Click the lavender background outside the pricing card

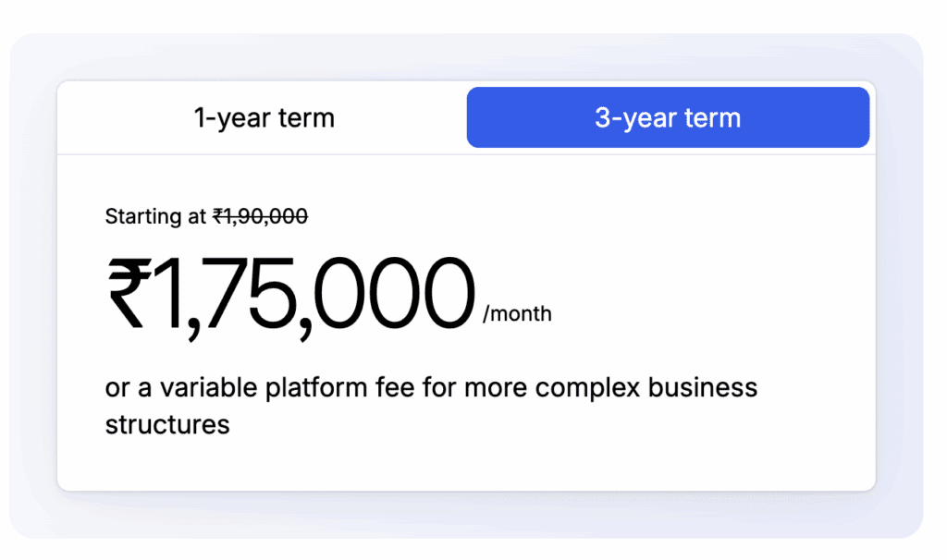coord(28,277)
